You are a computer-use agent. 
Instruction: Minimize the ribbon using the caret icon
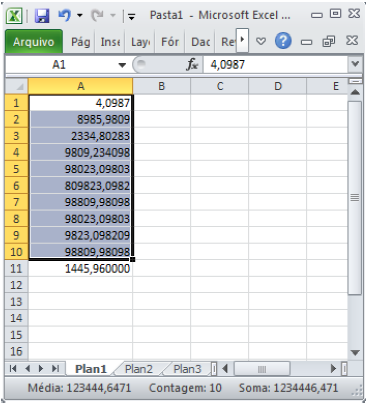(x=261, y=41)
